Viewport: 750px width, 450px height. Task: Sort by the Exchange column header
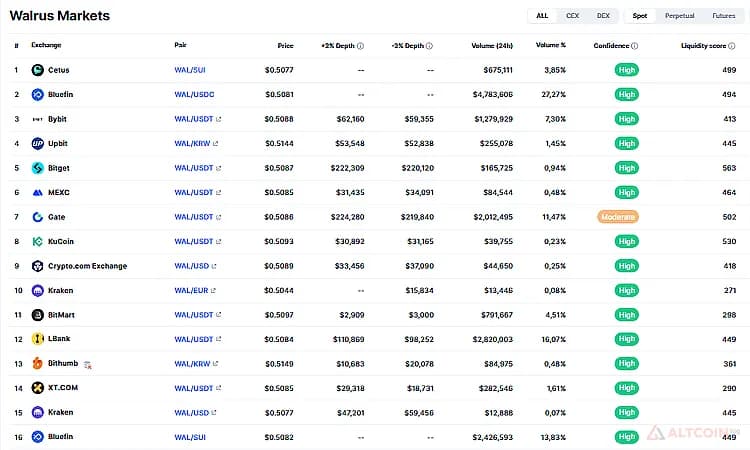pos(46,45)
